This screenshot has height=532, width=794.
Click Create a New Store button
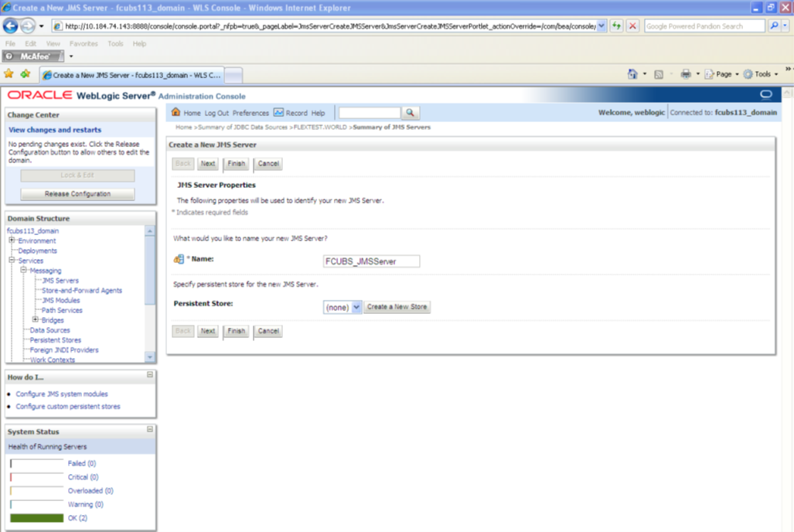click(x=397, y=306)
